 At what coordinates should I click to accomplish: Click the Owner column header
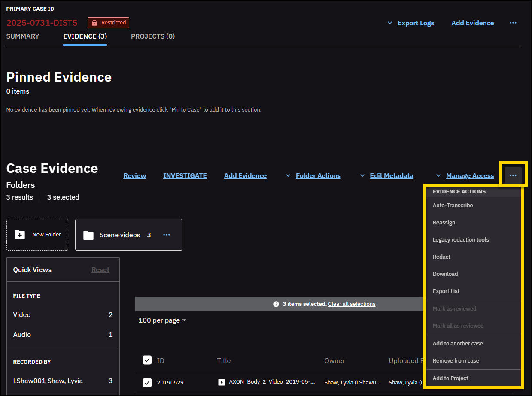click(x=334, y=361)
